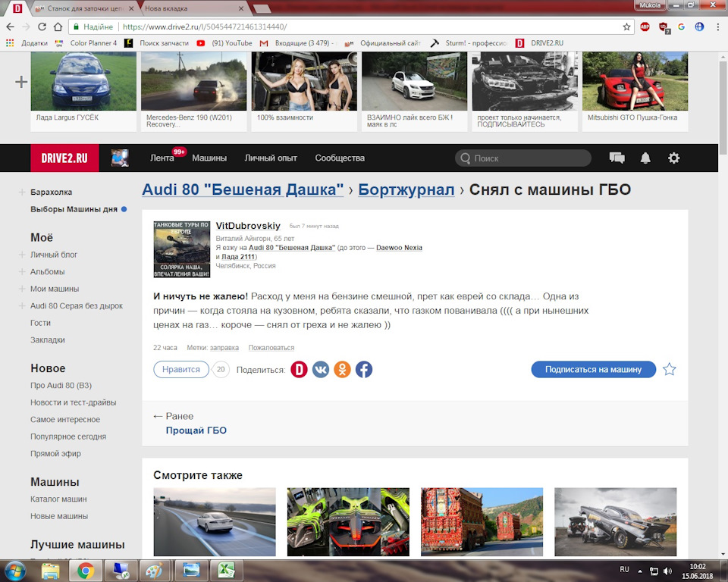Open the VitDubrovskiy username link
Screen dimensions: 728x582
[x=248, y=226]
